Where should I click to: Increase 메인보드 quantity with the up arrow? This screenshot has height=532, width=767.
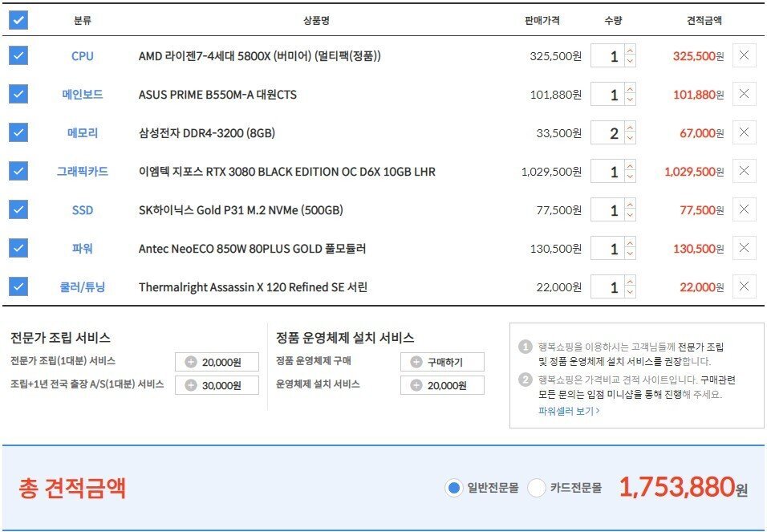pos(630,88)
